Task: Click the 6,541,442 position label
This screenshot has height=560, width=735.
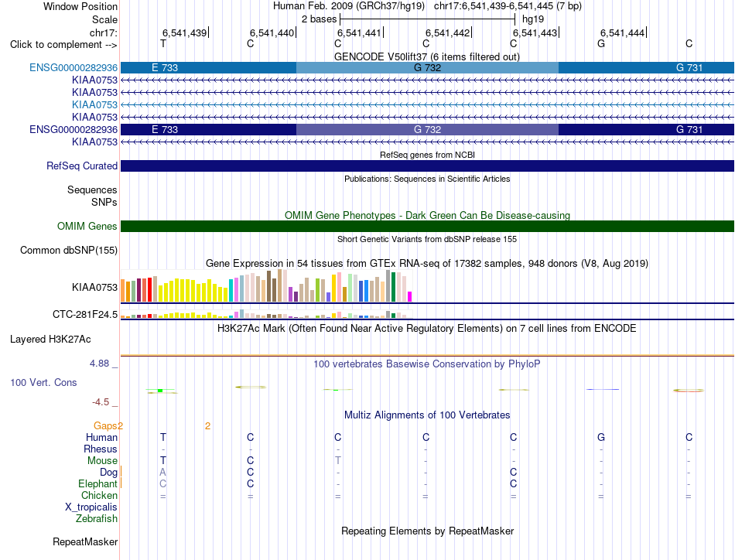Action: 448,32
